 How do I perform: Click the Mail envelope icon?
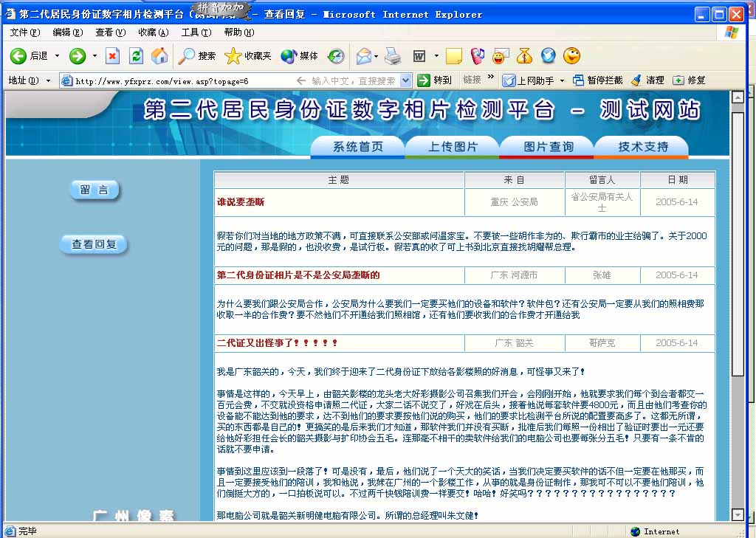364,56
